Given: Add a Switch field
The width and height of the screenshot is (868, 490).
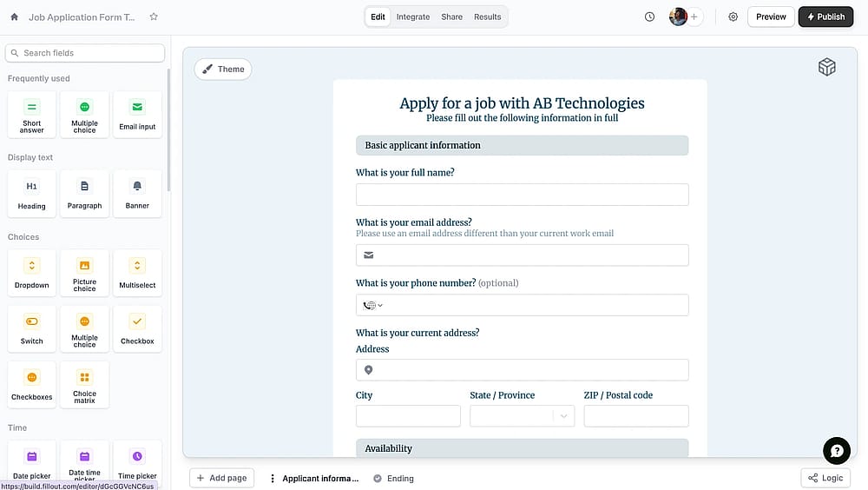Looking at the screenshot, I should 31,329.
